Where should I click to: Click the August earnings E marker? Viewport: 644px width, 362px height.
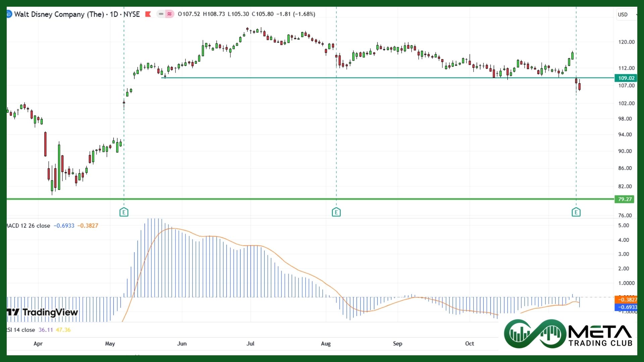(336, 212)
